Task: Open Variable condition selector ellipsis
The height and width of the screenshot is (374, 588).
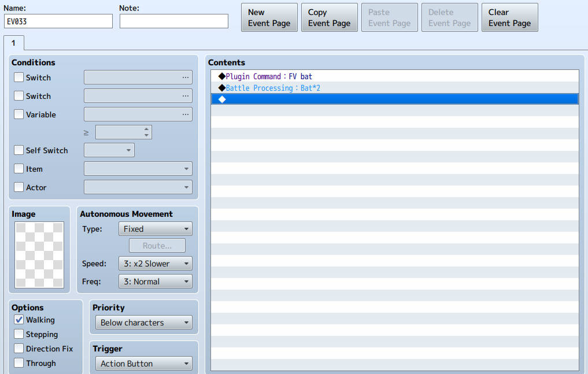Action: tap(185, 114)
